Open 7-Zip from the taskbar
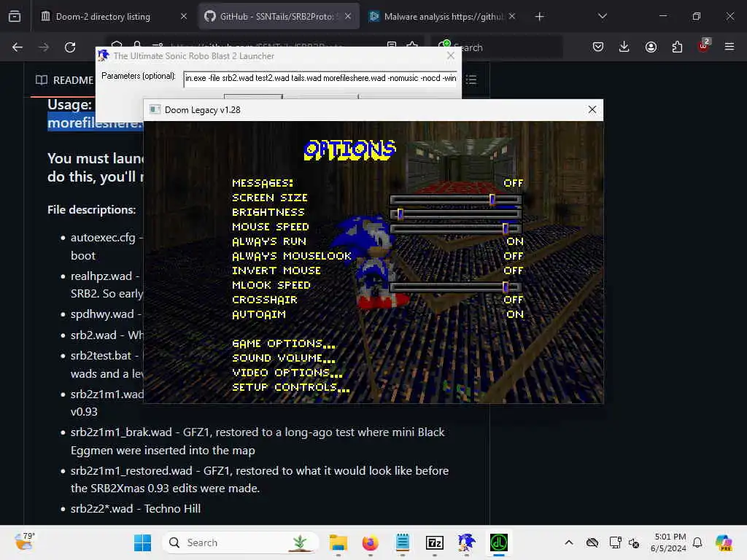The width and height of the screenshot is (747, 560). point(435,542)
